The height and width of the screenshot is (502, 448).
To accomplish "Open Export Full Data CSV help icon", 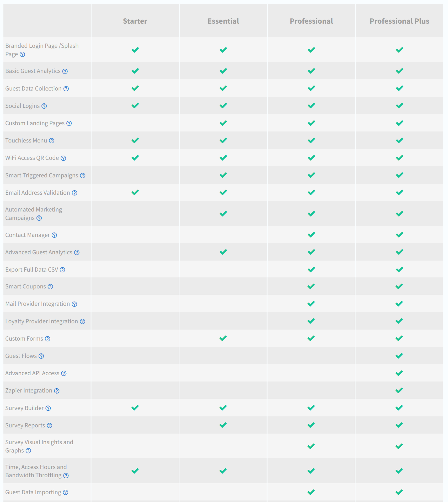I will coord(62,270).
